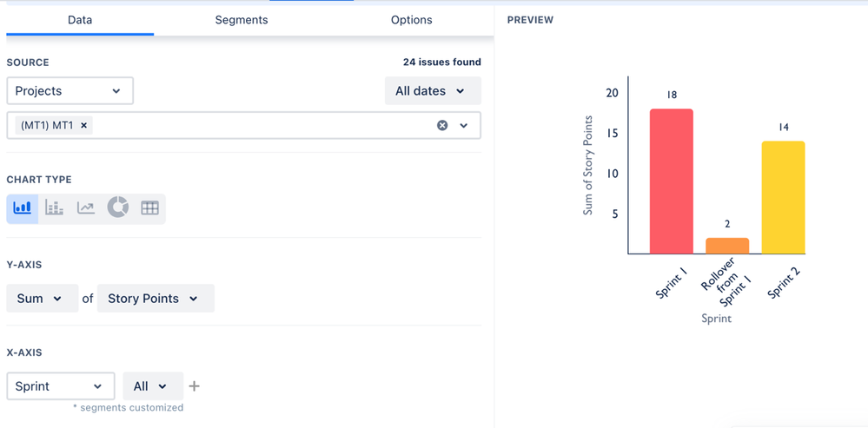
Task: Click the CHART TYPE heading
Action: [x=39, y=180]
